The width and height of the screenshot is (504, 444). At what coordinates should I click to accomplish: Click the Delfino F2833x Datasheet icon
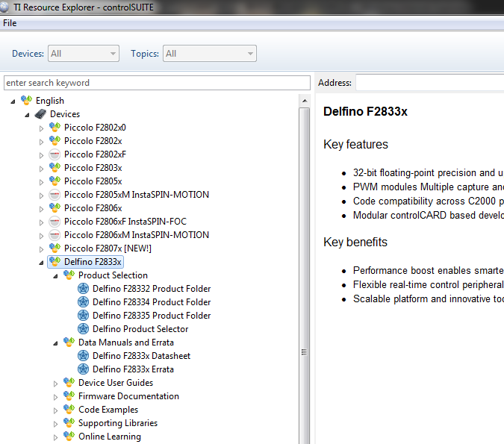click(x=83, y=356)
